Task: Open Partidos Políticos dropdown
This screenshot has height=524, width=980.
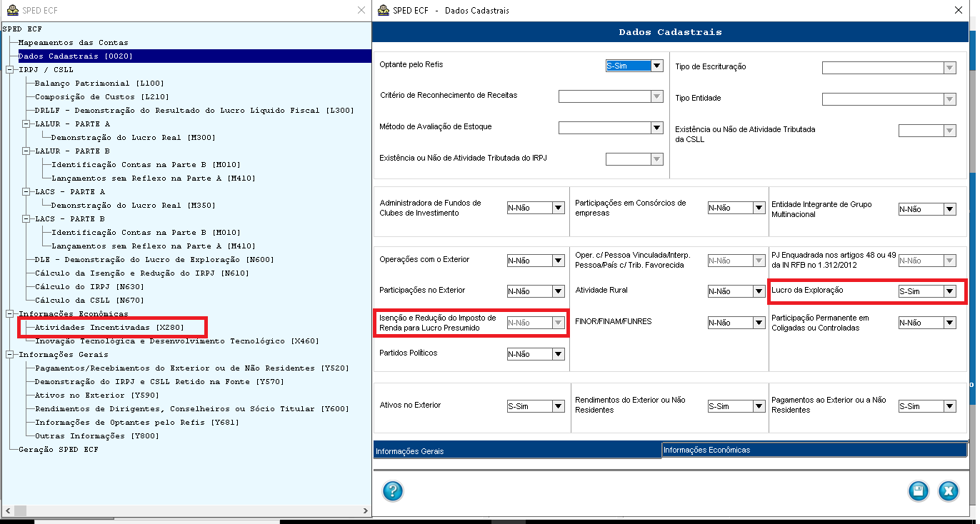Action: click(x=559, y=354)
